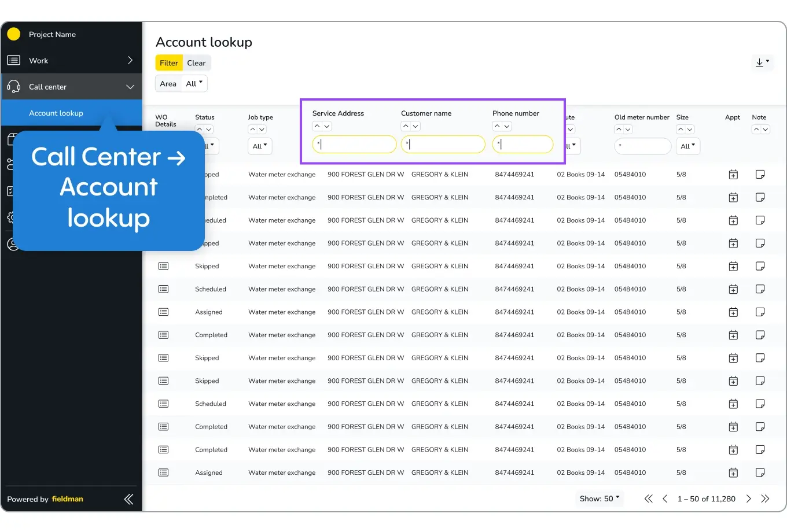
Task: Open the Area All dropdown
Action: [x=194, y=83]
